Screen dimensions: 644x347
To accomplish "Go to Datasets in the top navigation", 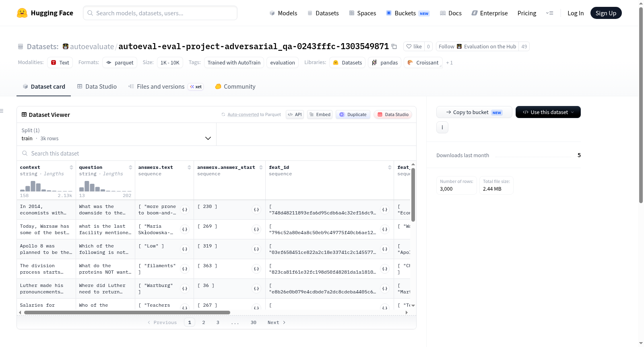I will (323, 13).
